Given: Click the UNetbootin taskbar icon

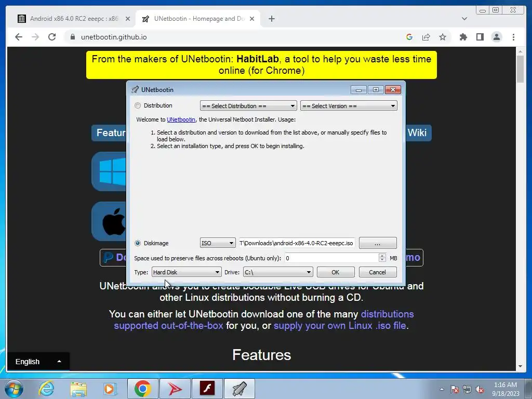Looking at the screenshot, I should coord(239,389).
